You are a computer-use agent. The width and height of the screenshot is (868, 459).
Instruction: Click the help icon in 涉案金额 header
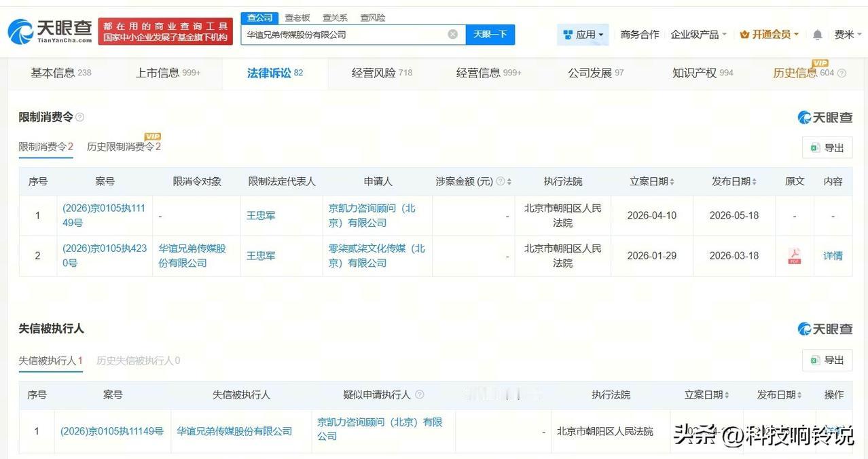pyautogui.click(x=501, y=181)
